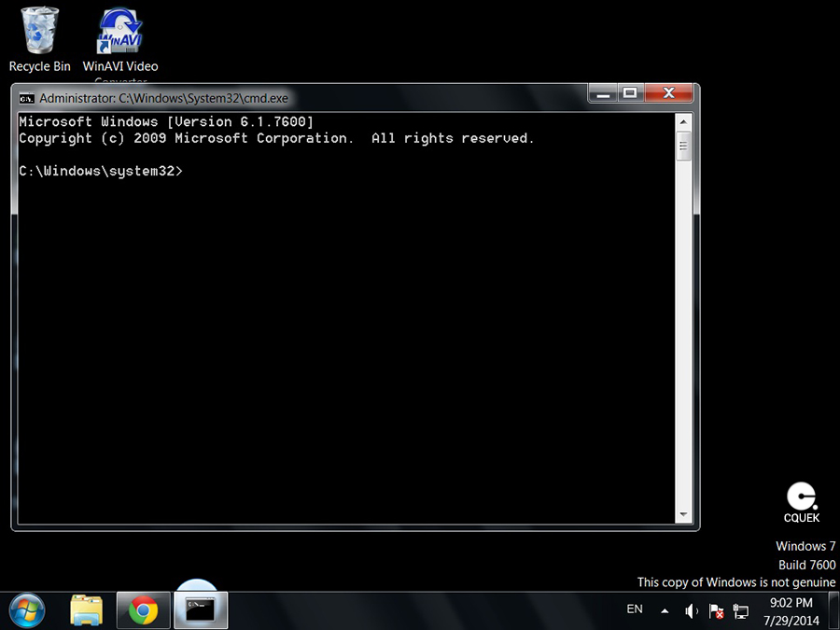Screen dimensions: 840x630
Task: Click the title text Administrator: C:\Windows\System32\cmd.exe
Action: click(164, 99)
